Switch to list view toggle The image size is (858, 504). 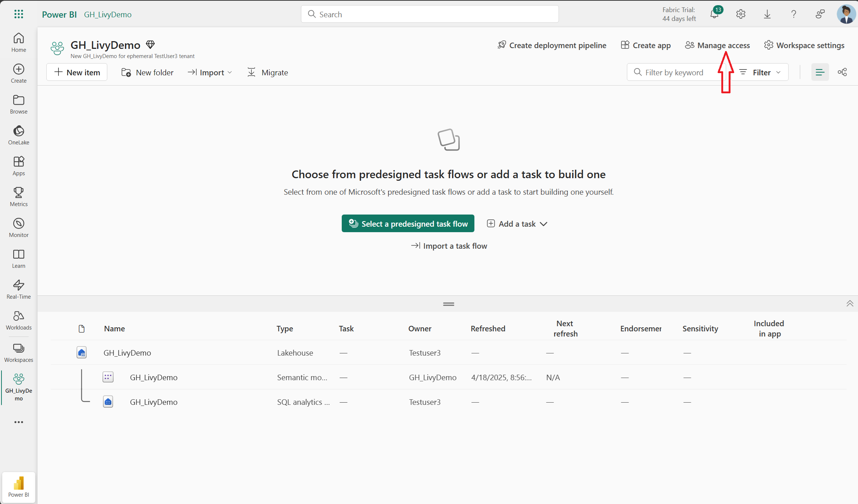(x=820, y=72)
